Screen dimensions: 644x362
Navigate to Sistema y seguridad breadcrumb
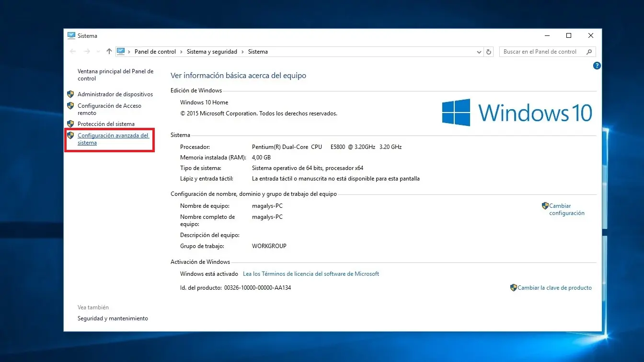(x=212, y=52)
